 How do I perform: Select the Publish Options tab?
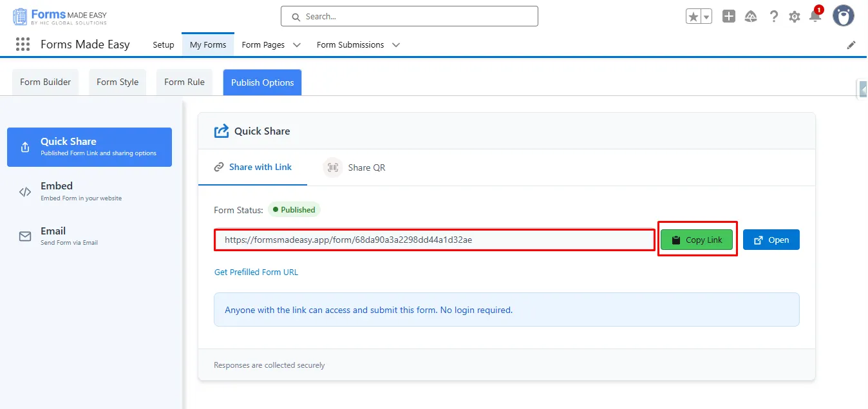262,82
